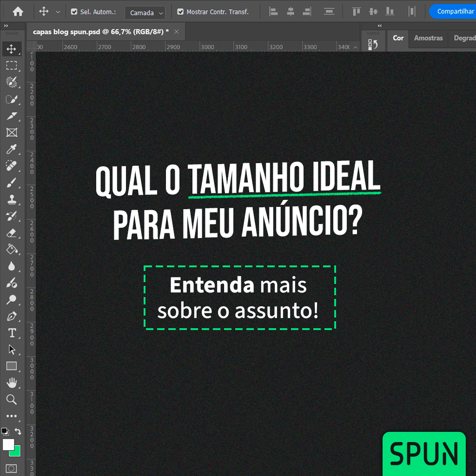Image resolution: width=476 pixels, height=476 pixels.
Task: Activate the Rectangular Marquee tool
Action: [x=12, y=66]
